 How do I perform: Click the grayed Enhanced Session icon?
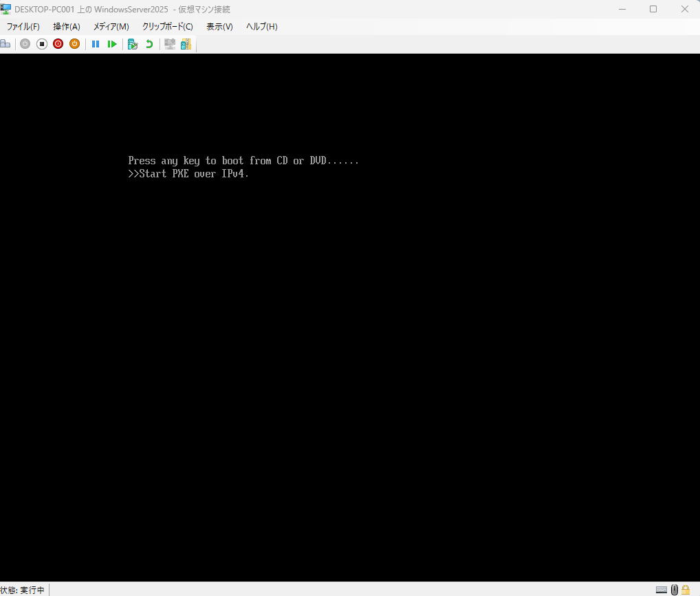click(x=170, y=44)
